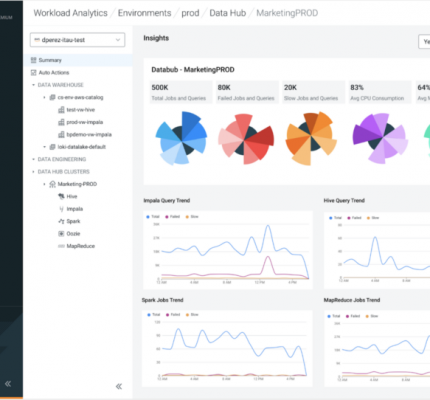
Task: Click the Impala service icon
Action: point(61,209)
